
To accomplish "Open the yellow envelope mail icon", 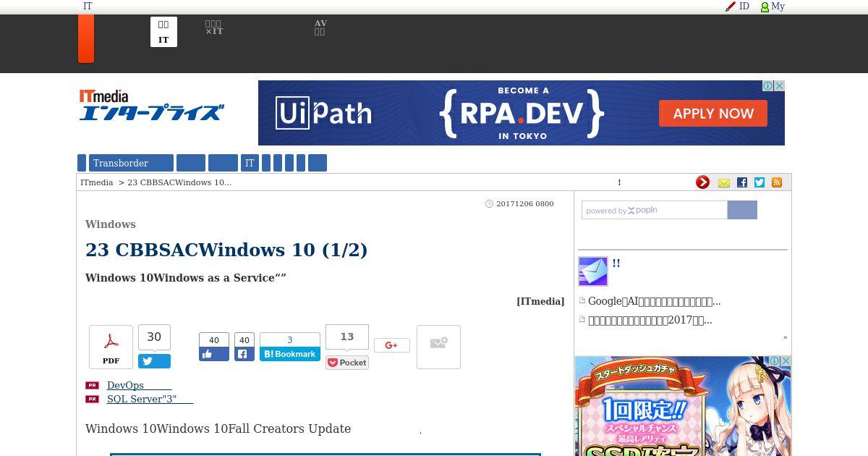I will point(724,182).
